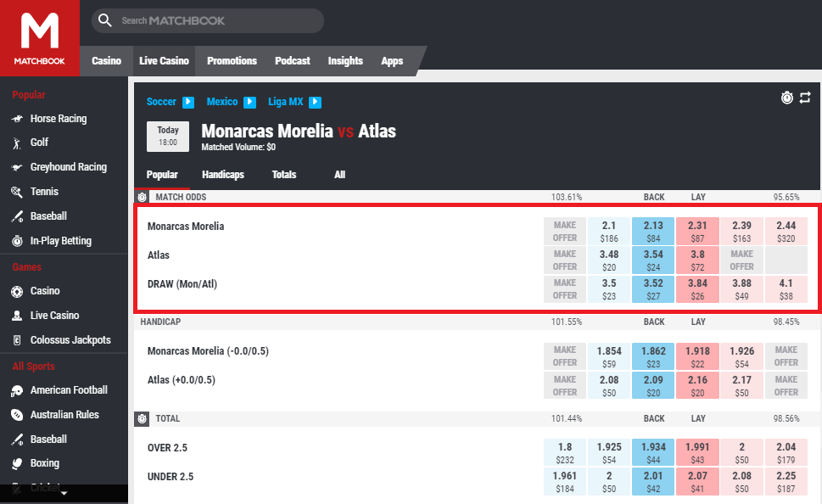This screenshot has height=504, width=822.
Task: Click the Colossus Jackpots icon
Action: (x=17, y=340)
